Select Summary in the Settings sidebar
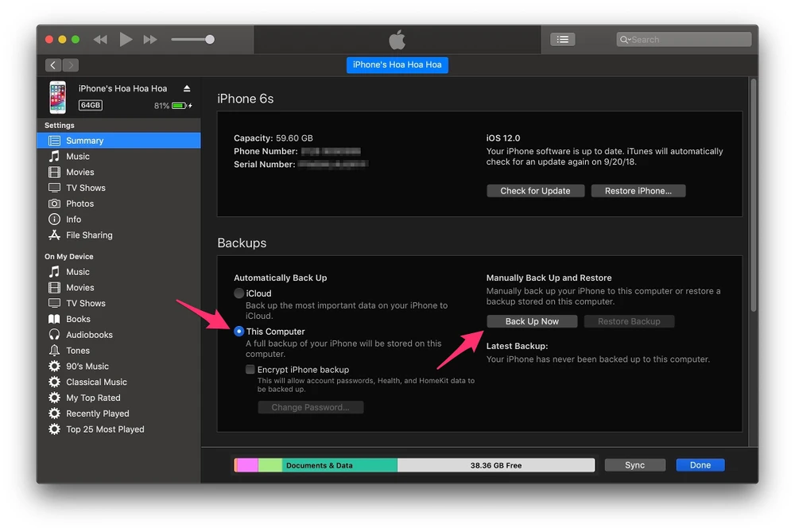This screenshot has width=795, height=532. coord(84,141)
